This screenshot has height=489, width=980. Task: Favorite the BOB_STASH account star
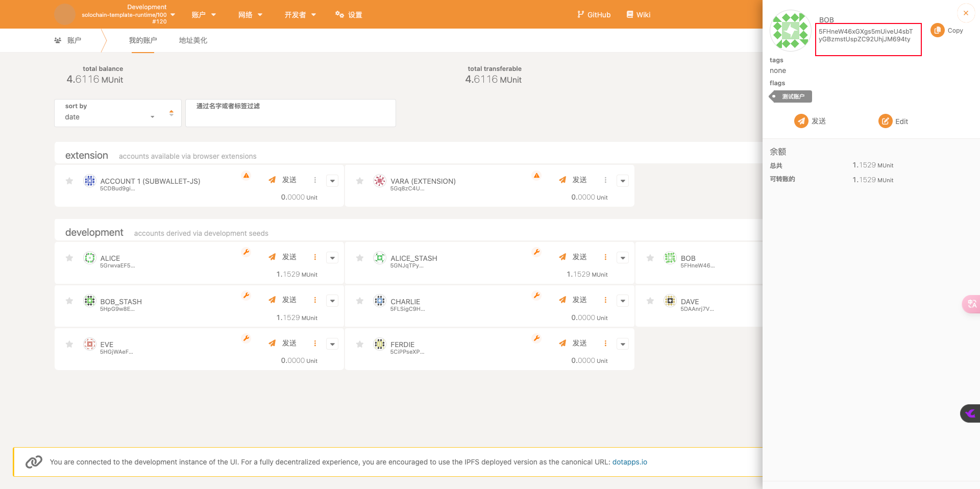[69, 301]
